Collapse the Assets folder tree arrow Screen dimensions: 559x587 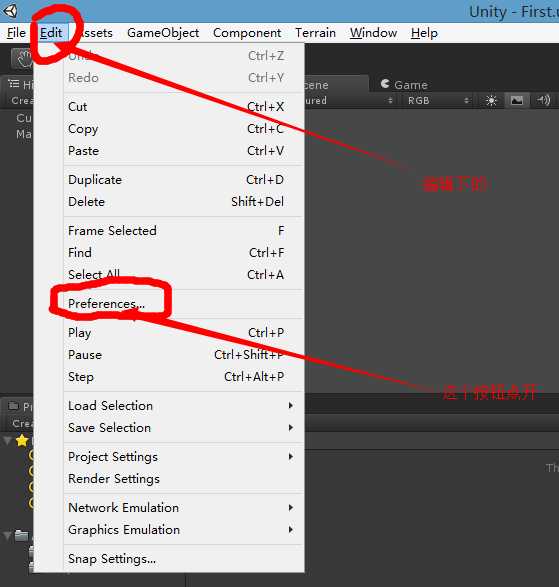click(7, 536)
